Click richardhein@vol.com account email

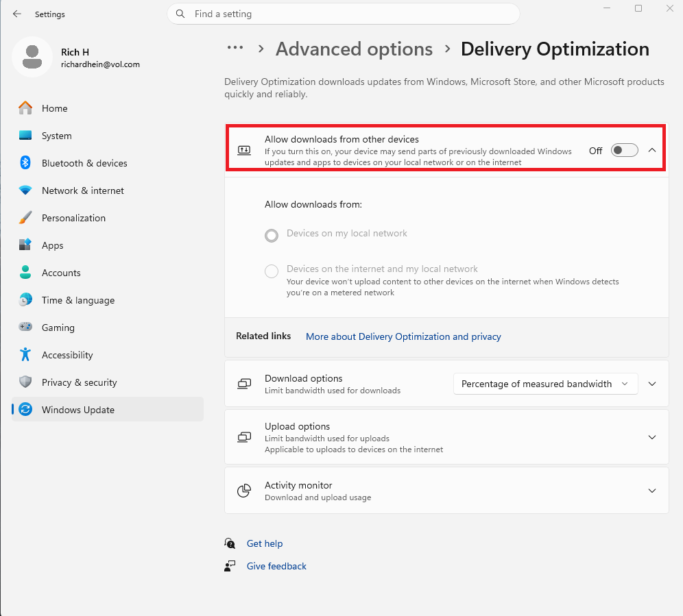(x=100, y=64)
